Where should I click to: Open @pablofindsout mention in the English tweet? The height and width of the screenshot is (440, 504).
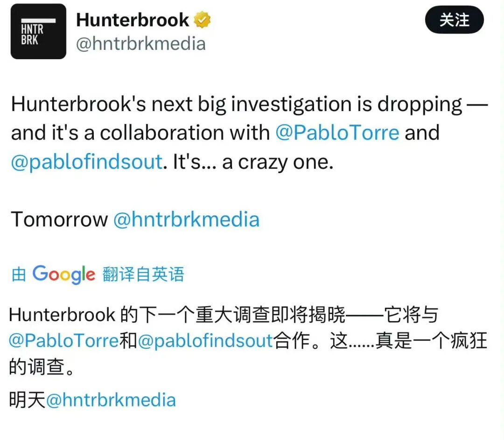coord(87,161)
